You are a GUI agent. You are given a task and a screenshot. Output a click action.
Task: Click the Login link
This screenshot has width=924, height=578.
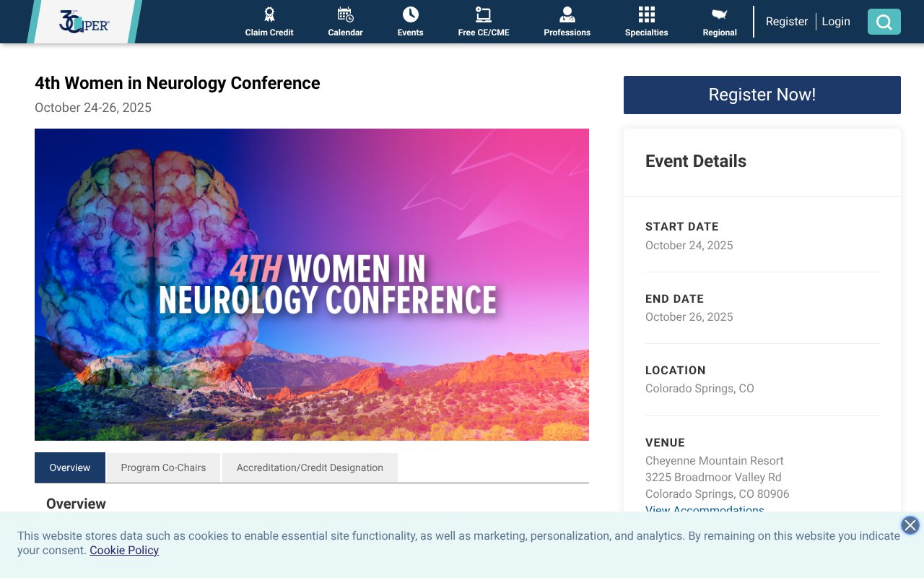(836, 21)
